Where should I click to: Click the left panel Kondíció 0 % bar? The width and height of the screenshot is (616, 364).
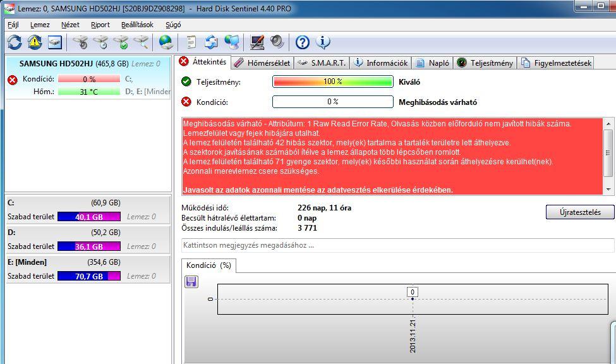click(89, 79)
